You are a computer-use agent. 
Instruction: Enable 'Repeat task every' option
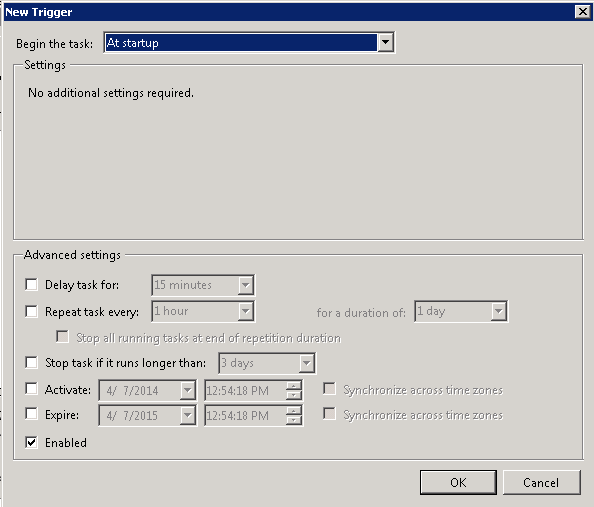pyautogui.click(x=31, y=311)
